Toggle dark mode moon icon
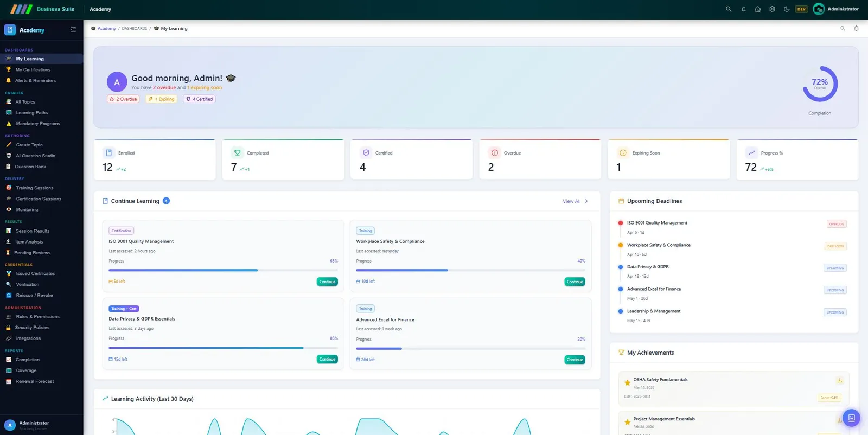Image resolution: width=868 pixels, height=435 pixels. [x=787, y=9]
